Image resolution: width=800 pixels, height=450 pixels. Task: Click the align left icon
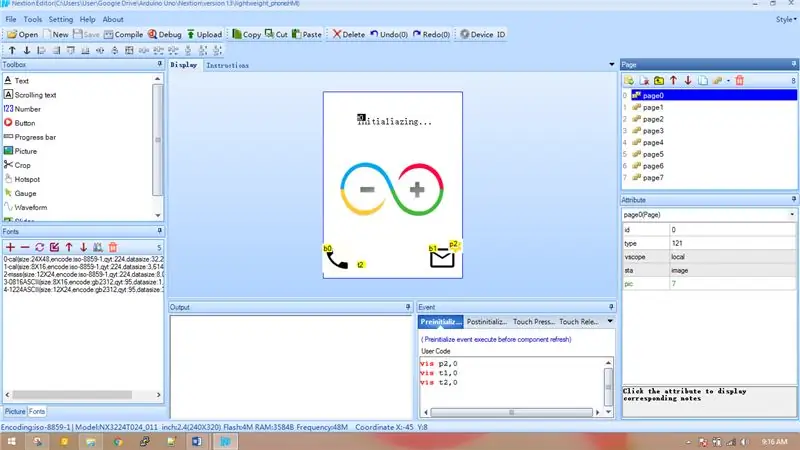coord(41,50)
